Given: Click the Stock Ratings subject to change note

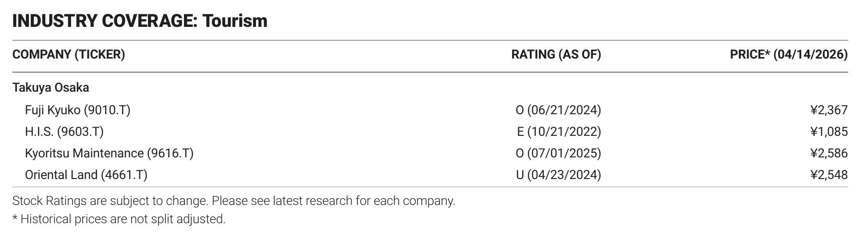Looking at the screenshot, I should 110,201.
